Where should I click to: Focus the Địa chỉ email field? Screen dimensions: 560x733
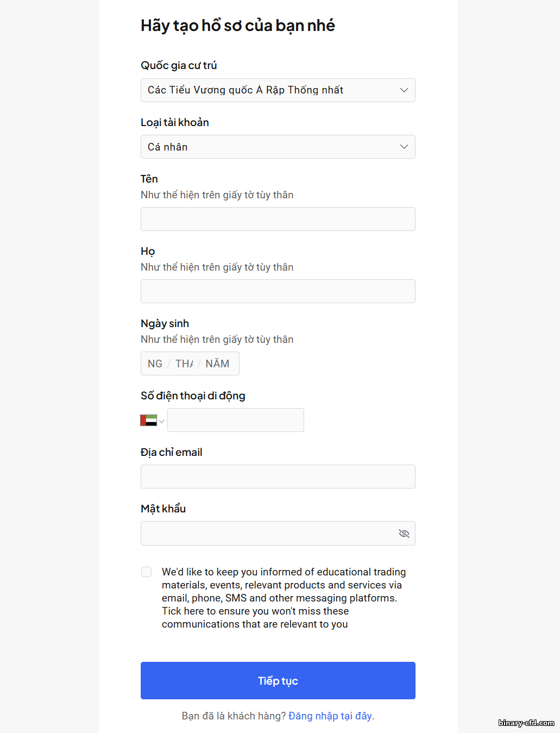tap(278, 477)
